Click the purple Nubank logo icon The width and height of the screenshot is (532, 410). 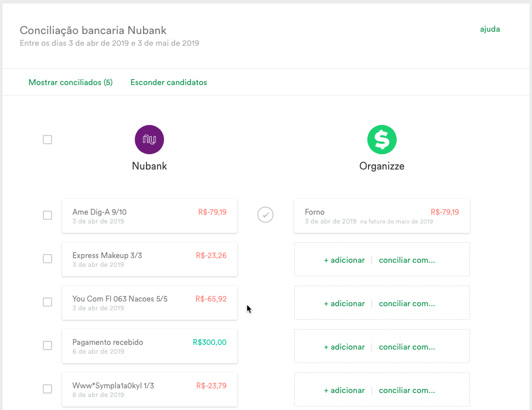coord(149,140)
